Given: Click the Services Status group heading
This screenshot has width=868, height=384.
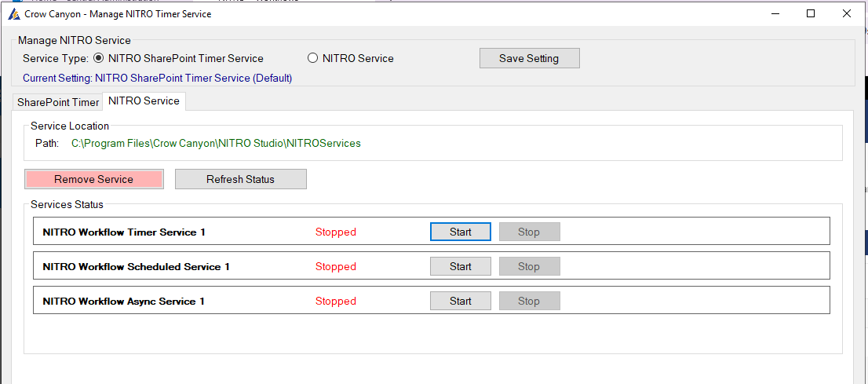Looking at the screenshot, I should [67, 204].
